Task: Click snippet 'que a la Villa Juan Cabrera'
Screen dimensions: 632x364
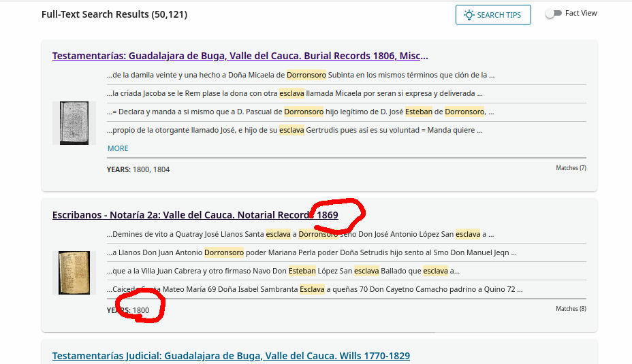Action: point(283,271)
